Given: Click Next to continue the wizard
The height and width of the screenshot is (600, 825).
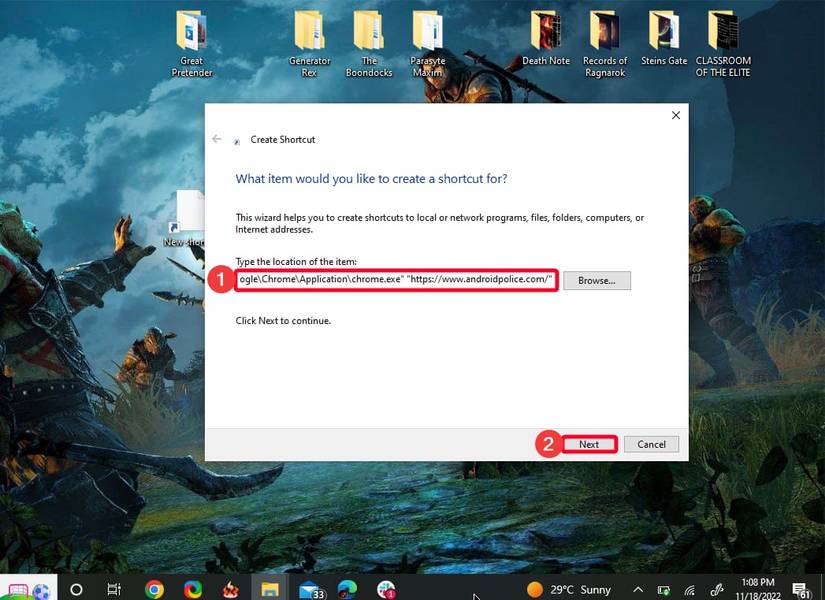Looking at the screenshot, I should [x=589, y=444].
